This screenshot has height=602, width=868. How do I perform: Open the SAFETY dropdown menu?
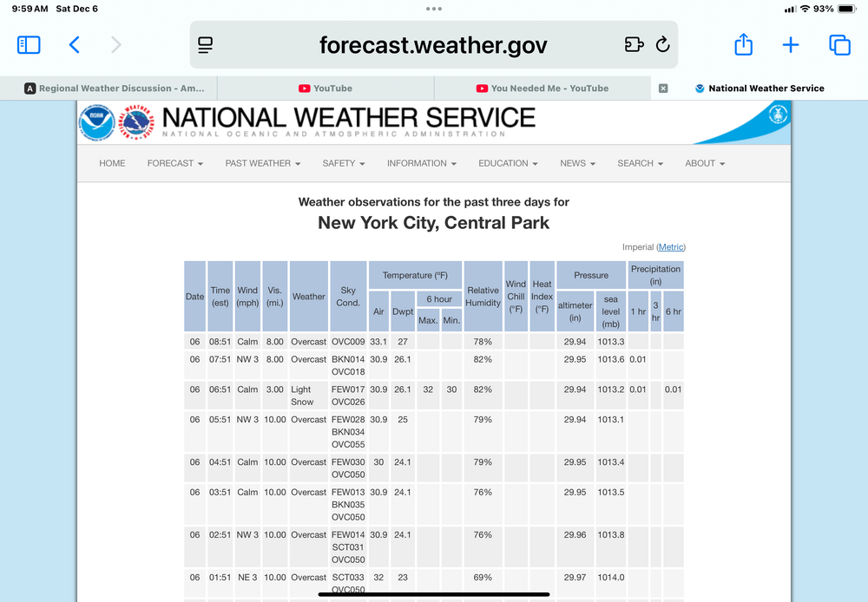coord(343,163)
